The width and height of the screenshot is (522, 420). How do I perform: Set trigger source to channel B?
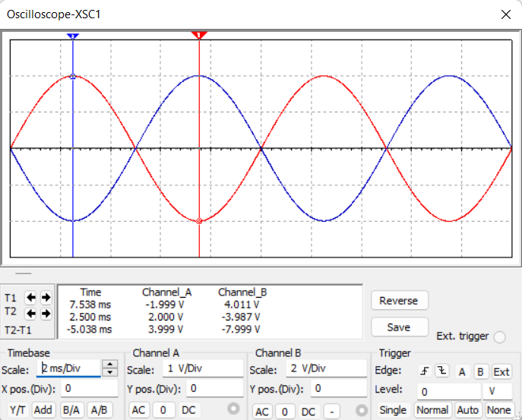click(x=480, y=371)
